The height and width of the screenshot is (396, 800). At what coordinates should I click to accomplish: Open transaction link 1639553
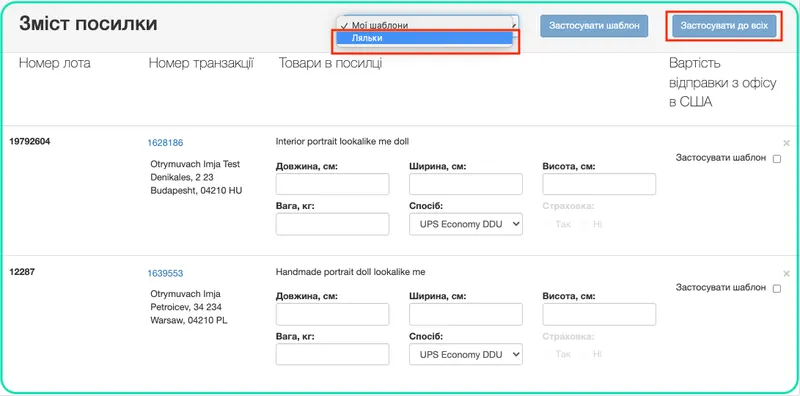click(x=165, y=274)
